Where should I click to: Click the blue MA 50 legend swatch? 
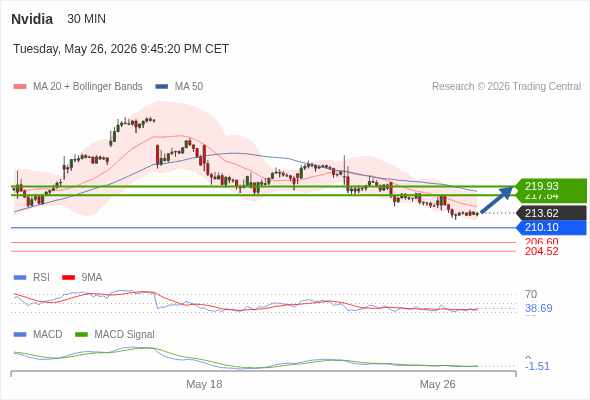[x=161, y=87]
